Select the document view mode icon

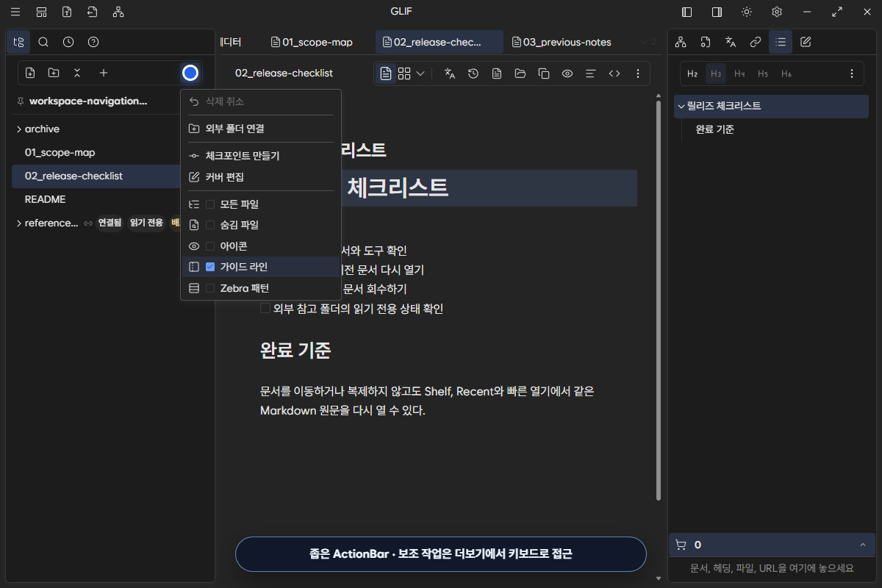click(x=386, y=73)
